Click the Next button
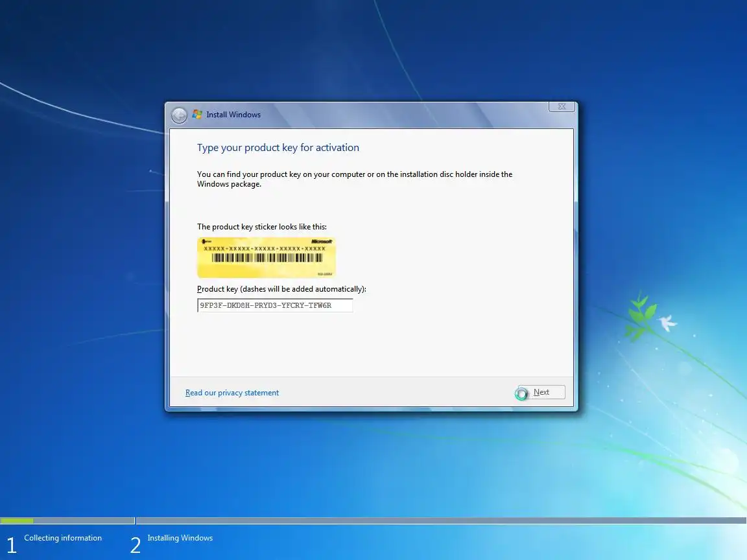Image resolution: width=747 pixels, height=560 pixels. (541, 392)
